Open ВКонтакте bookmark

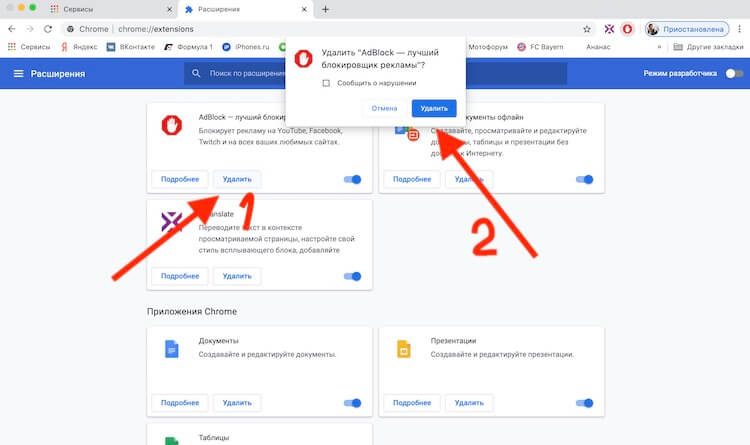[131, 47]
